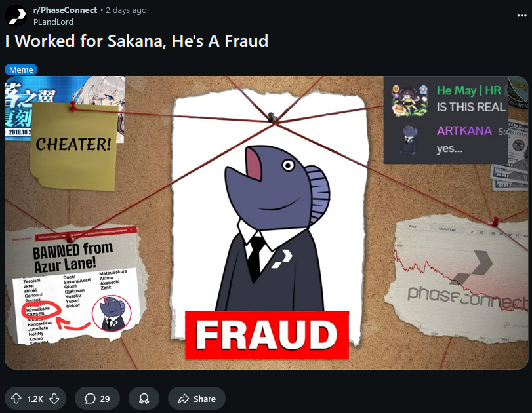
Task: Click the yellow CHEATER sticky note
Action: [73, 146]
